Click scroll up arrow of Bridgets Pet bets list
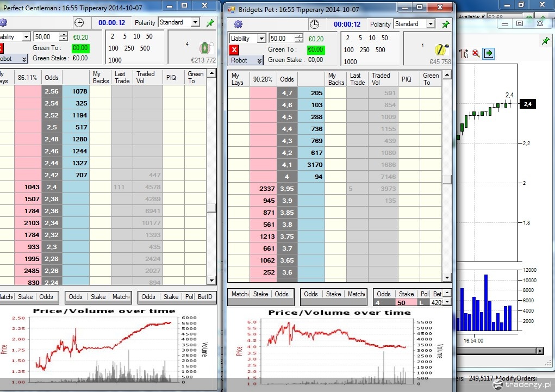Viewport: 555px width, 392px height. click(447, 292)
